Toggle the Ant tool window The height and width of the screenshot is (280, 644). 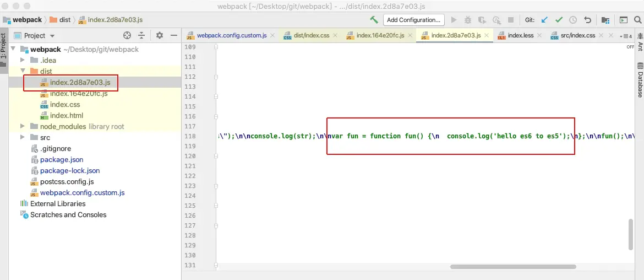pos(640,42)
